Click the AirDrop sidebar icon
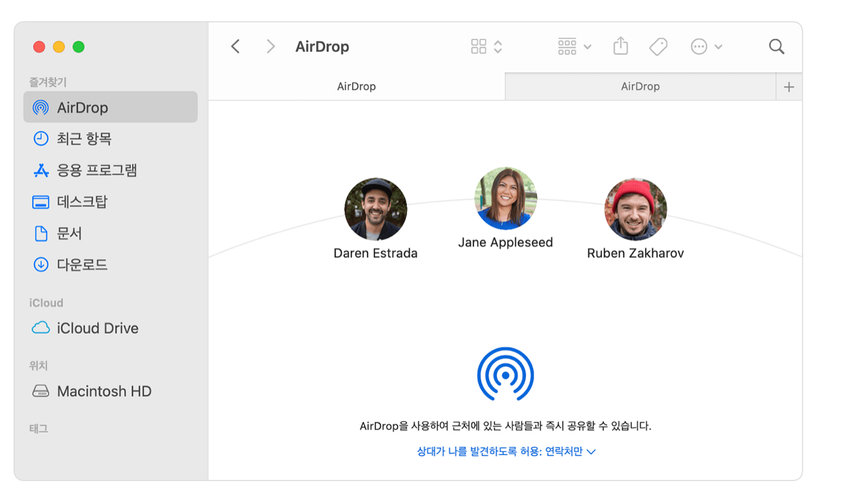Image resolution: width=842 pixels, height=504 pixels. coord(41,107)
